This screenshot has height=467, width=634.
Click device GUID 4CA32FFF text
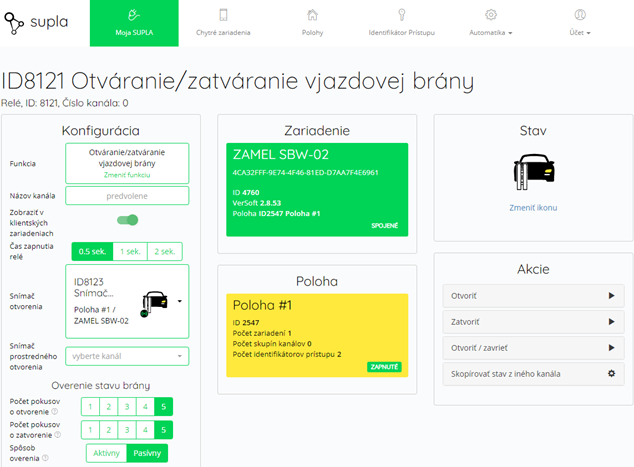(x=305, y=173)
